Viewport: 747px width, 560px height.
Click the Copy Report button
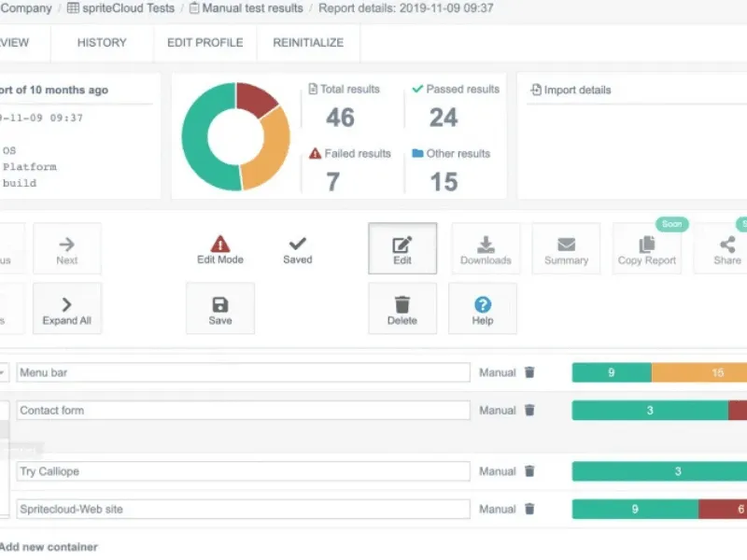(646, 248)
